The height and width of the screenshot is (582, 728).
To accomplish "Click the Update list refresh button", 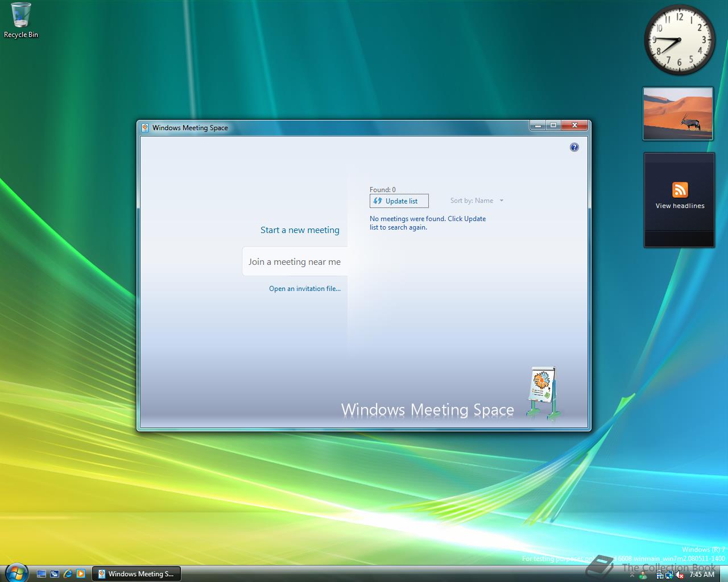I will [399, 201].
